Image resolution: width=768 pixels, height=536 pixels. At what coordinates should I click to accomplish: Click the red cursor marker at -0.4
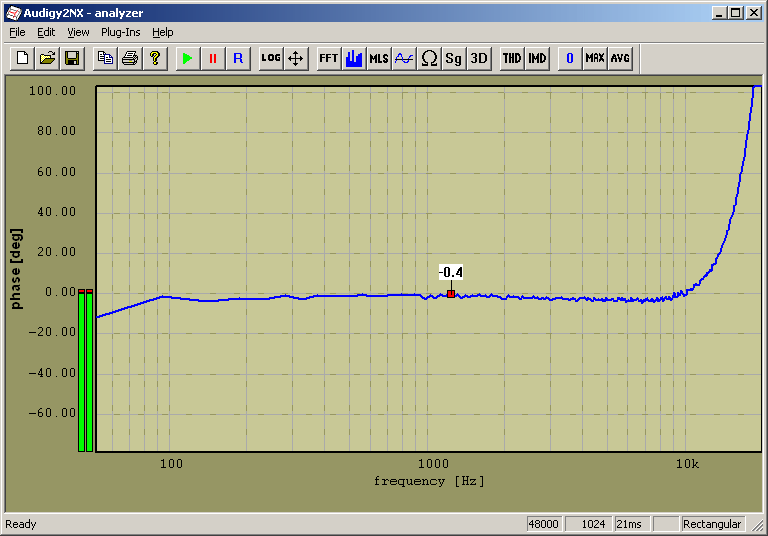[451, 294]
